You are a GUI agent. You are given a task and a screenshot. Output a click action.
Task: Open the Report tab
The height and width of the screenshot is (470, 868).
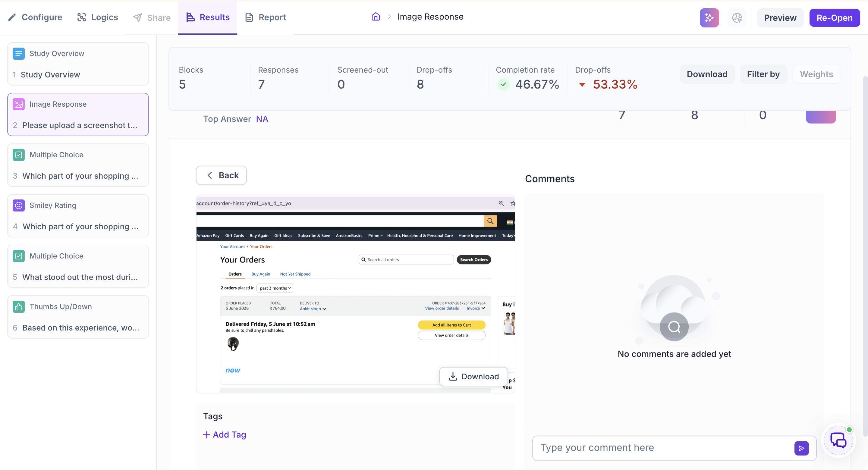pos(265,17)
